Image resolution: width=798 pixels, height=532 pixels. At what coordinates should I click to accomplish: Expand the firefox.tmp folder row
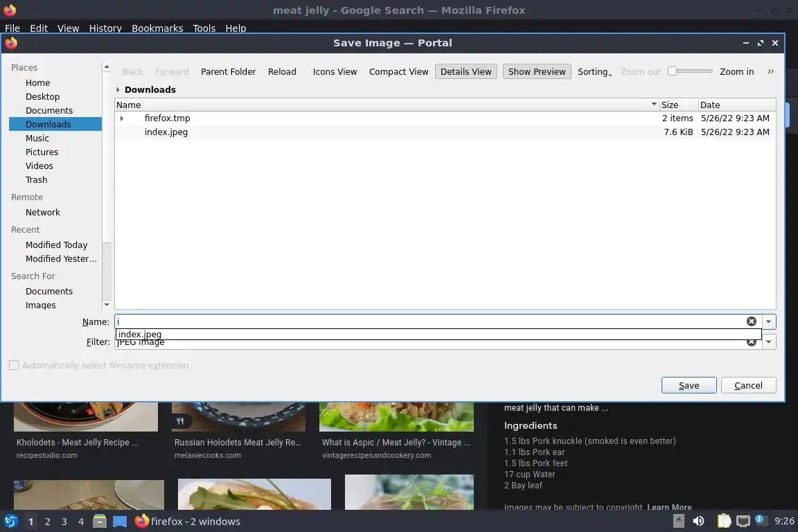click(122, 118)
